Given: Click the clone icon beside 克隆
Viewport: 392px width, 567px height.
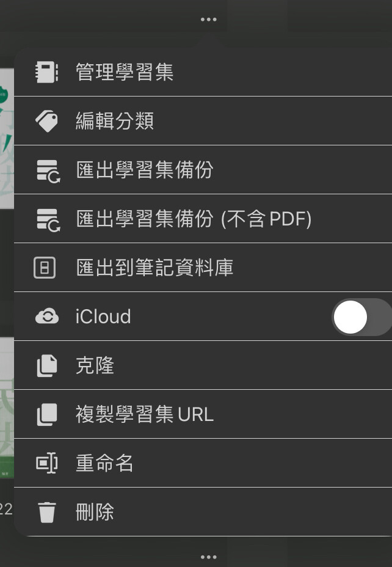Looking at the screenshot, I should pyautogui.click(x=46, y=365).
